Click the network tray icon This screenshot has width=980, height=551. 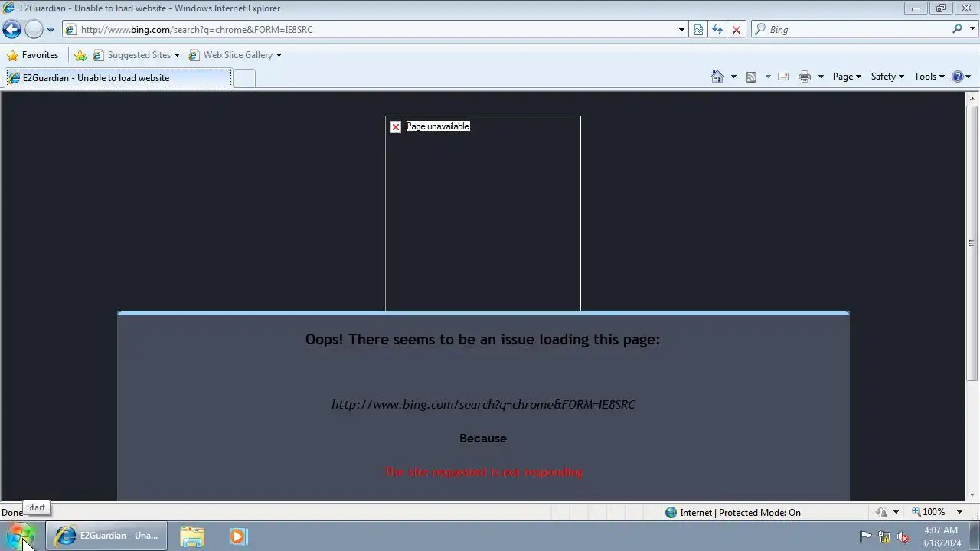point(884,536)
